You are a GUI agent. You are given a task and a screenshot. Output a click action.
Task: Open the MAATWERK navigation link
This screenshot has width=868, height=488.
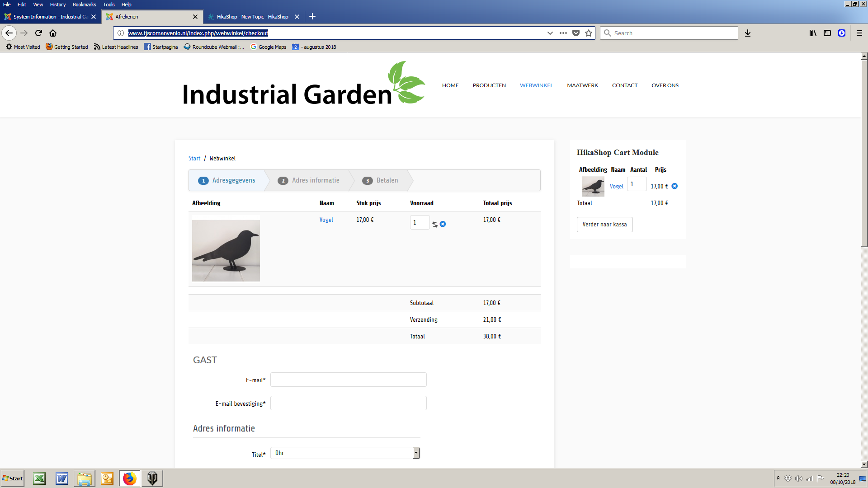pyautogui.click(x=582, y=85)
